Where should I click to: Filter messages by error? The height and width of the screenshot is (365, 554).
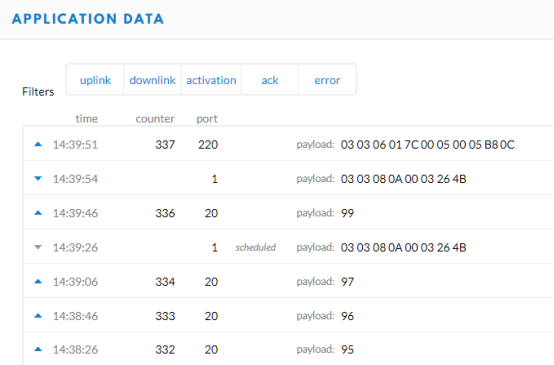(x=327, y=80)
